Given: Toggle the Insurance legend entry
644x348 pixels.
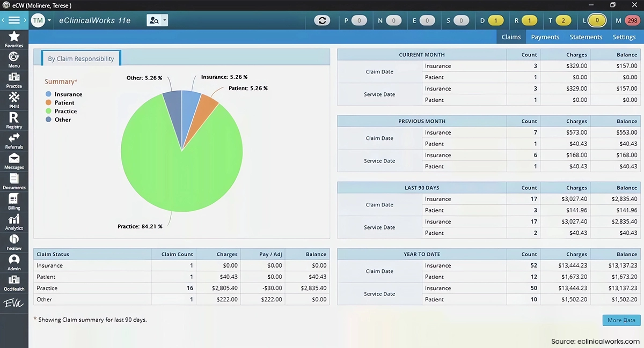Looking at the screenshot, I should tap(64, 94).
